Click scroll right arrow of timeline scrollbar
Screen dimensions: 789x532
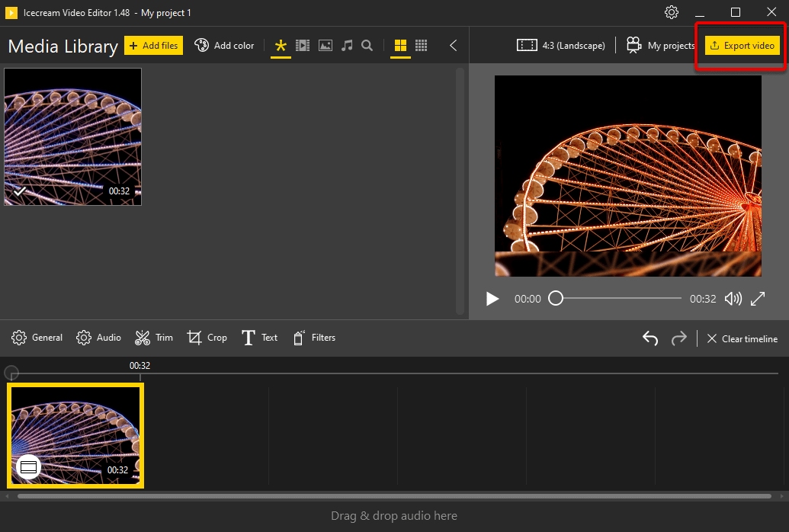(x=782, y=496)
